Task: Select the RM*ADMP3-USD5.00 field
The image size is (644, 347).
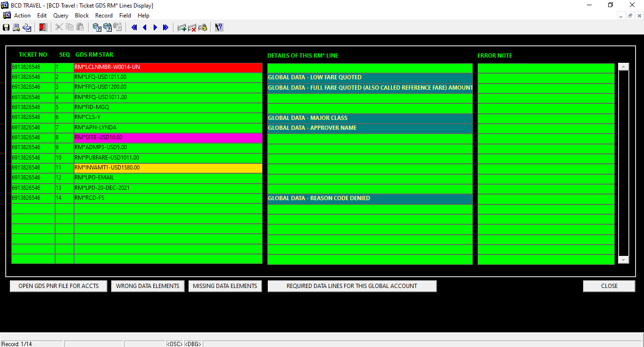Action: click(x=168, y=148)
